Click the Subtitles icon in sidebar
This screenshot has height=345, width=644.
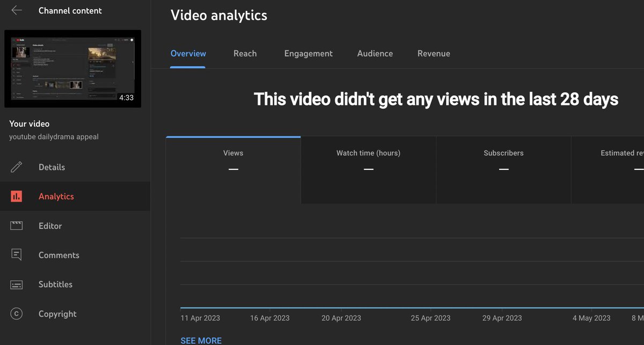17,284
